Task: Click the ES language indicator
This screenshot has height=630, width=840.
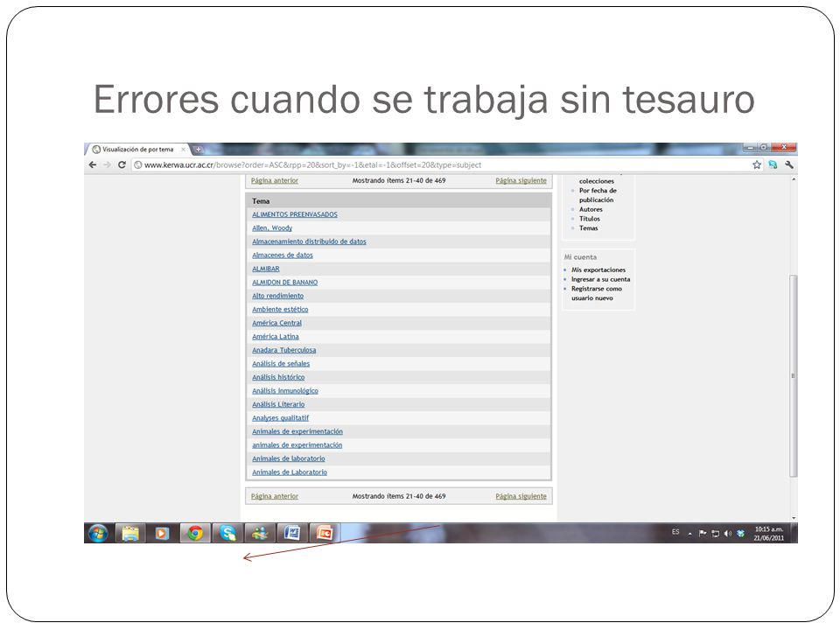Action: [x=675, y=532]
